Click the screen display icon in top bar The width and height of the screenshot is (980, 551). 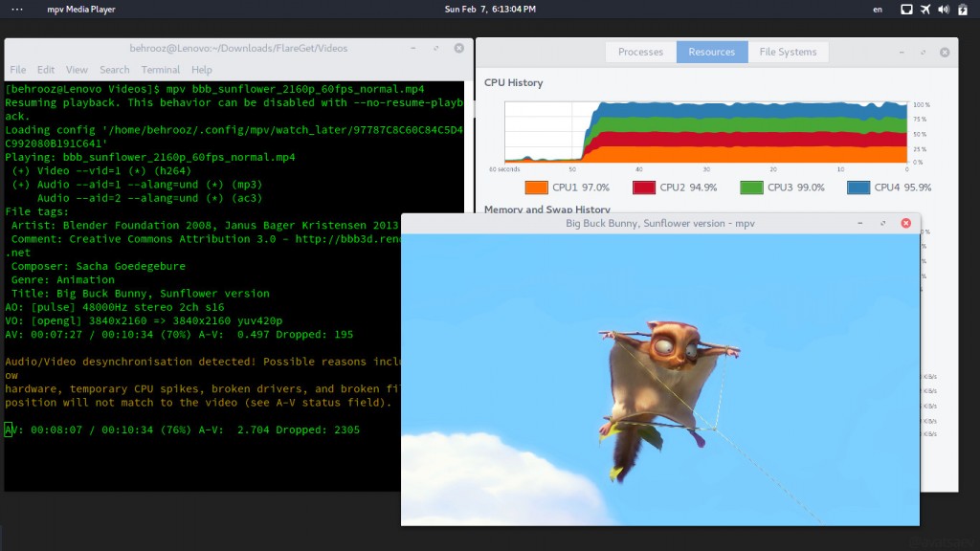tap(906, 10)
